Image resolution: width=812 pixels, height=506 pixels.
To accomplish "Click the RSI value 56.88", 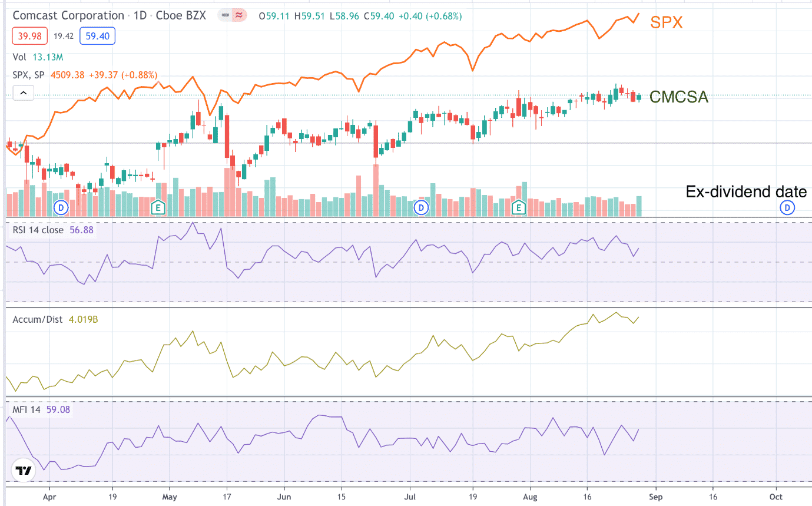I will (81, 230).
